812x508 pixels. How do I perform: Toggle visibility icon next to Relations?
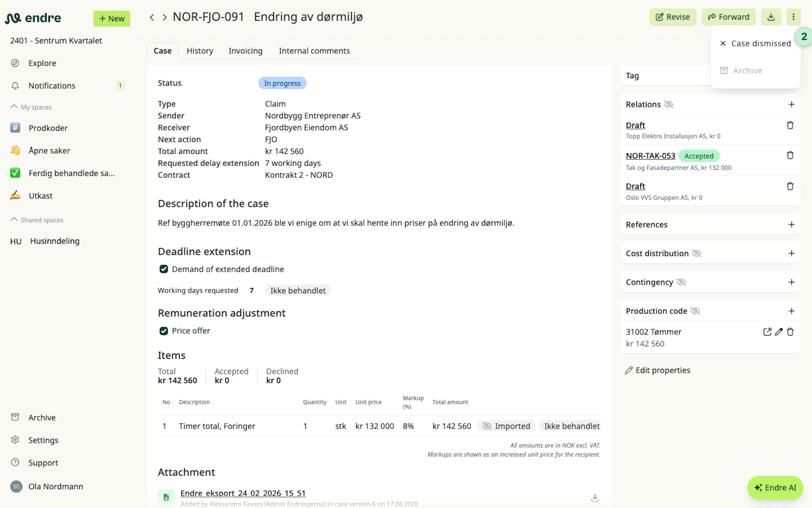pyautogui.click(x=669, y=105)
